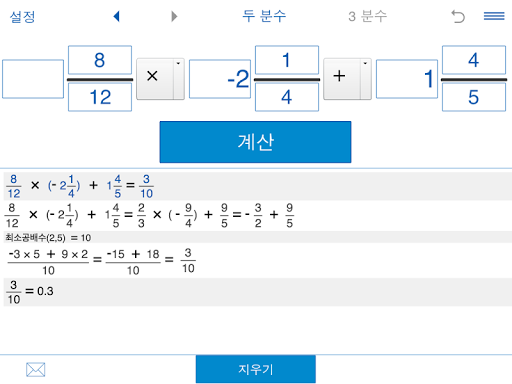The image size is (512, 384).
Task: Select the empty whole-number field of first fraction
Action: [x=33, y=79]
